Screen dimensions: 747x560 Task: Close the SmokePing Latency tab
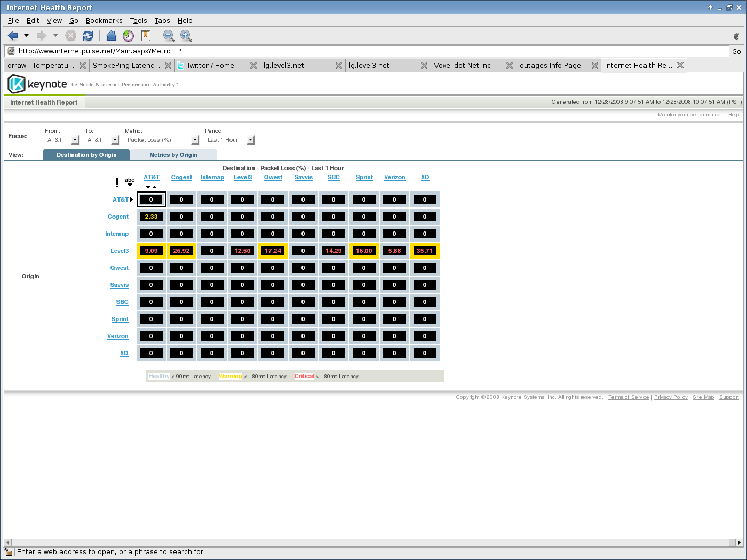point(168,66)
